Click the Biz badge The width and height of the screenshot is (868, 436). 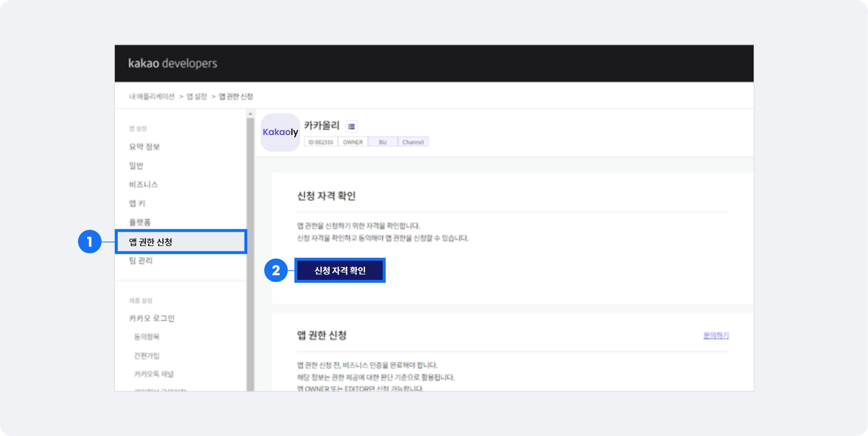[383, 142]
